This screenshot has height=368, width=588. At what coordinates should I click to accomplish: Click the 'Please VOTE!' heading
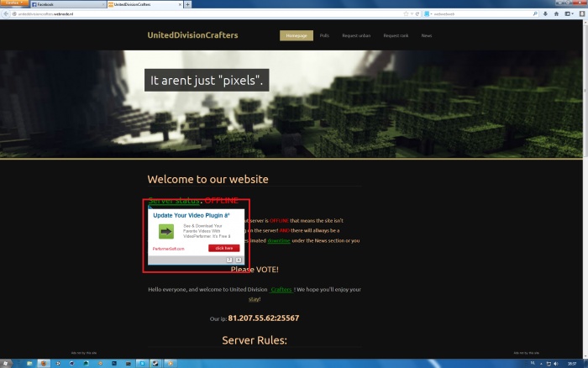tap(255, 270)
